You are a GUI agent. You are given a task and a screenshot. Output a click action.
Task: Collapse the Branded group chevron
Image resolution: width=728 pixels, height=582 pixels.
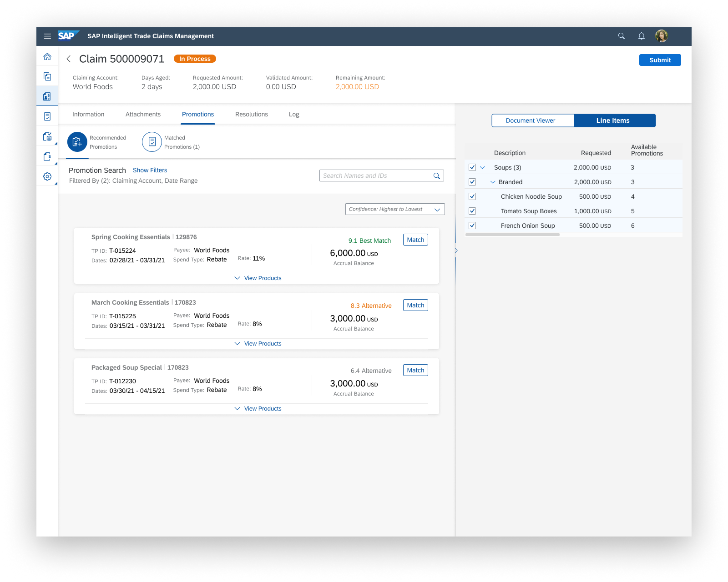(493, 182)
